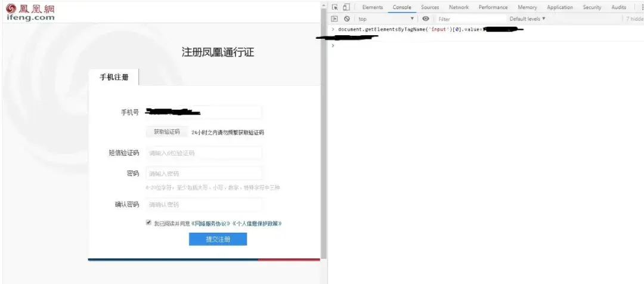644x284 pixels.
Task: Open the 'top' JavaScript context dropdown
Action: [x=386, y=19]
